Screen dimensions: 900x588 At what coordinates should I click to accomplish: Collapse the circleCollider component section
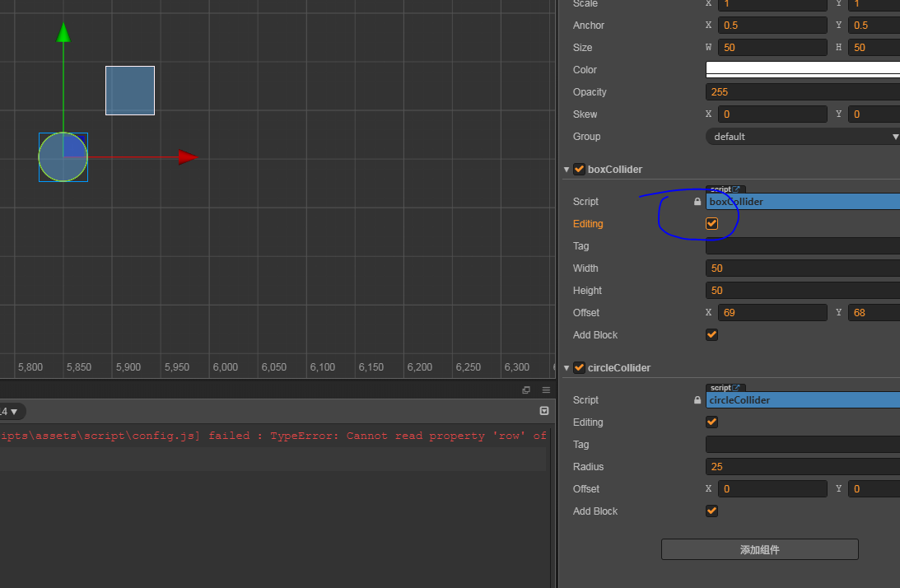coord(567,368)
